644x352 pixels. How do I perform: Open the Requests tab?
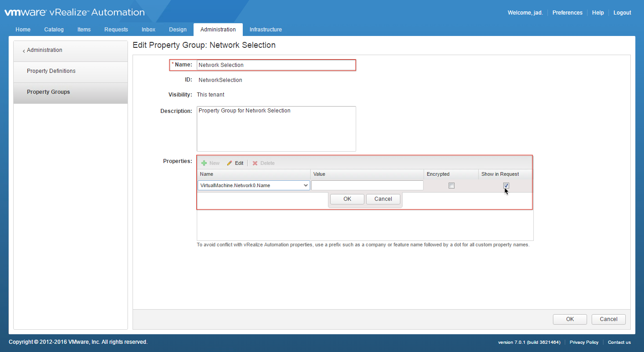click(x=116, y=30)
